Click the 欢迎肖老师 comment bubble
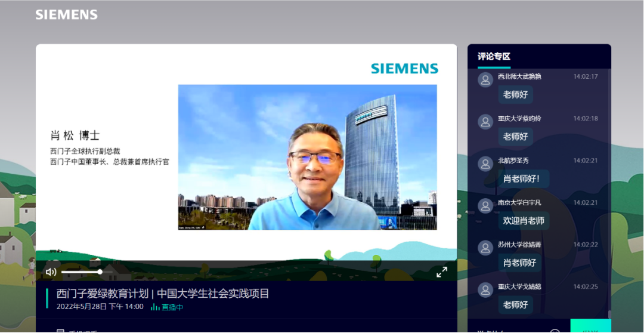The height and width of the screenshot is (333, 644). 524,221
